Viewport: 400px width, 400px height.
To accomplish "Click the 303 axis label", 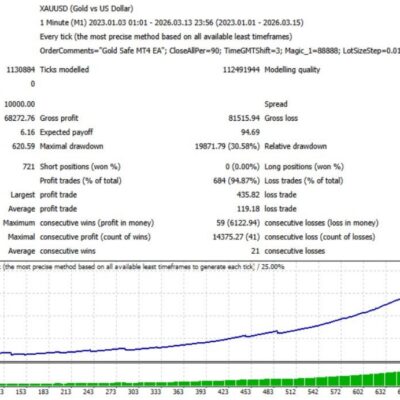I will point(133,392).
